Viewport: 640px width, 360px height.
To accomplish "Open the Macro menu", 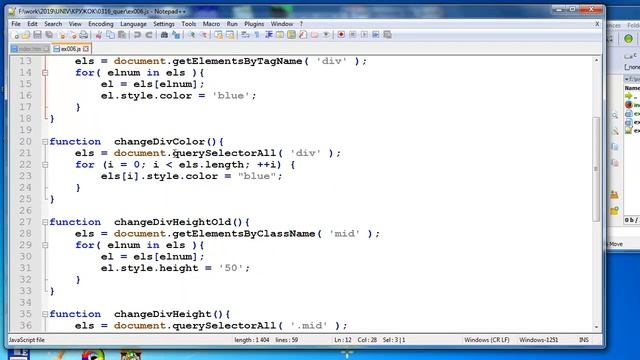I will click(x=211, y=24).
